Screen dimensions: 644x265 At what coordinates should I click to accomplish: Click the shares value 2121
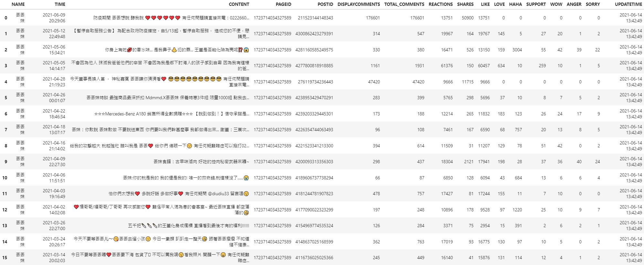(x=469, y=162)
